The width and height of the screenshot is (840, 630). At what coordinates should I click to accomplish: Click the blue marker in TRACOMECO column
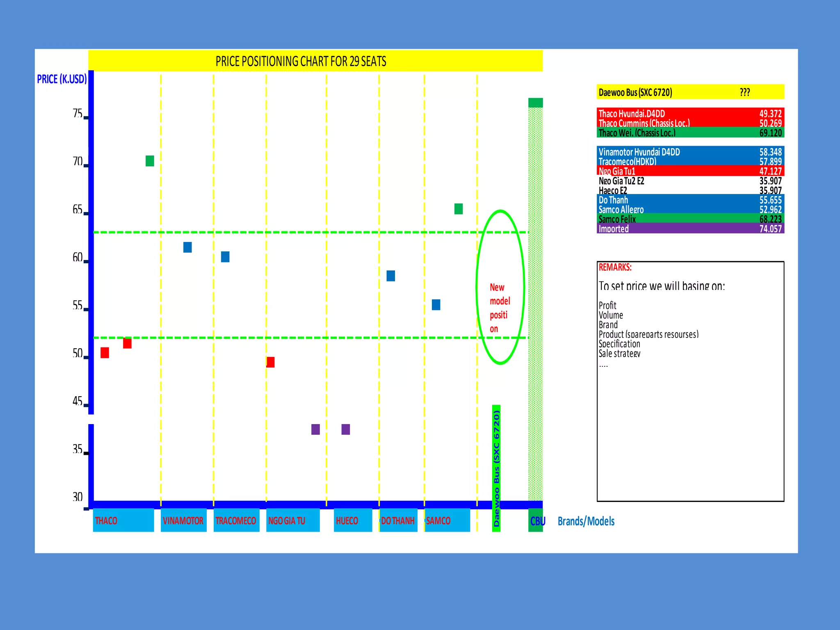(x=225, y=257)
